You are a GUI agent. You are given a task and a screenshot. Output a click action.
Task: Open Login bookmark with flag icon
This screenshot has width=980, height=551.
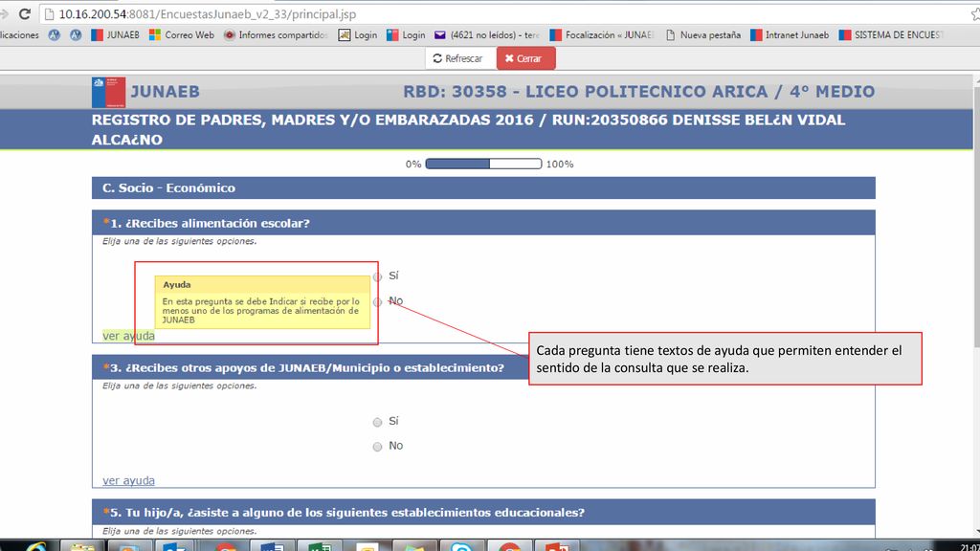[x=406, y=35]
